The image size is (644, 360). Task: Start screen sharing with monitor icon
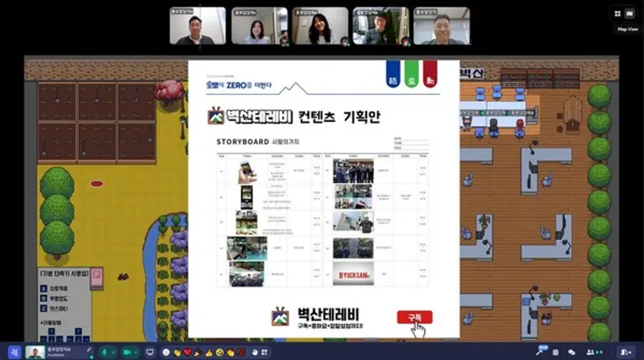coord(150,352)
